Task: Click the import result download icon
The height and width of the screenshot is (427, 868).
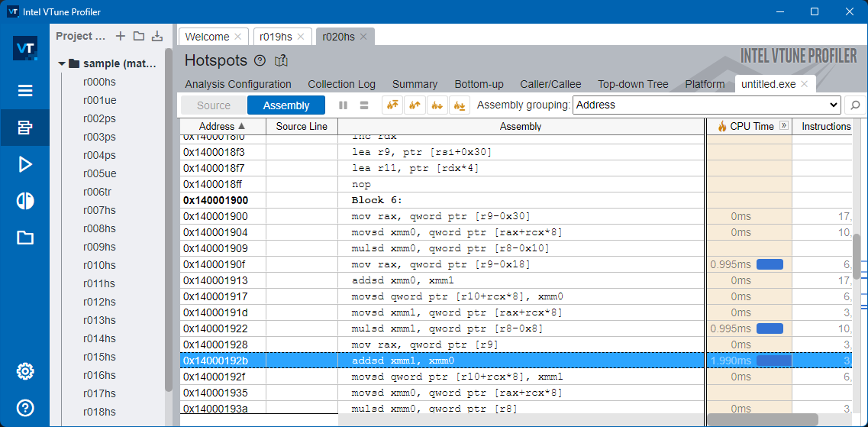Action: tap(156, 36)
